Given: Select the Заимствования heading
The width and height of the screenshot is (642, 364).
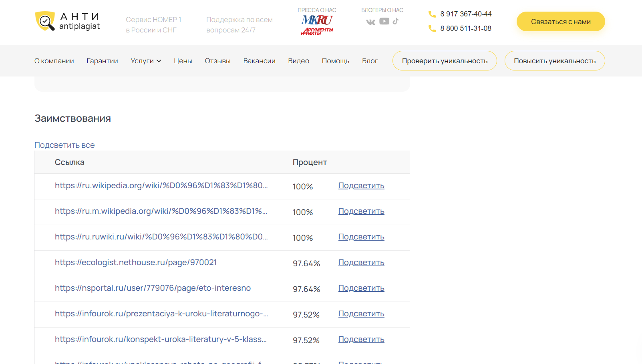Looking at the screenshot, I should click(73, 119).
